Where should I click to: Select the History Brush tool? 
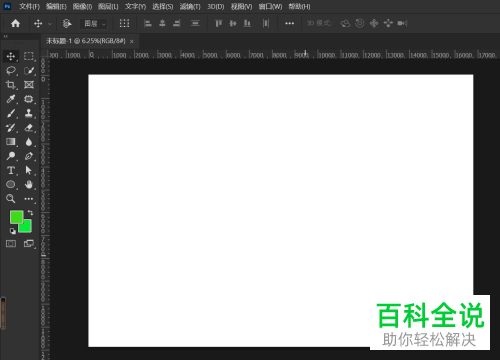tap(11, 128)
